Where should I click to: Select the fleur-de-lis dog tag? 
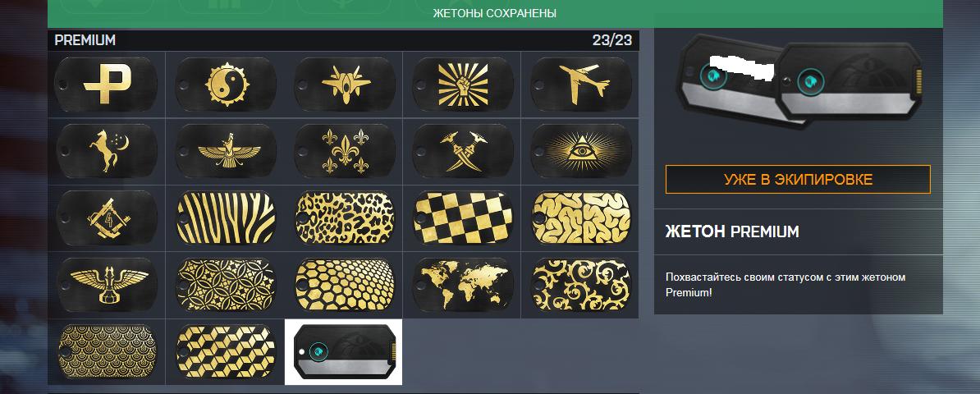tap(343, 151)
